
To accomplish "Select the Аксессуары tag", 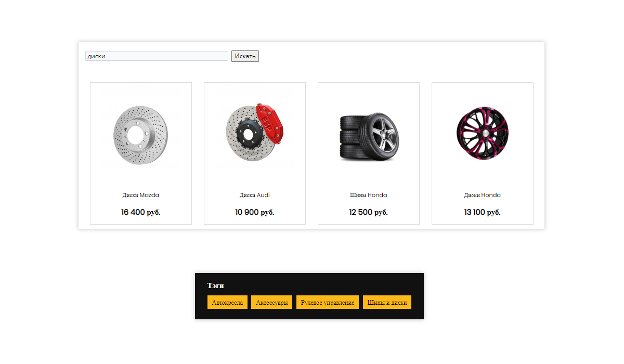I will 271,302.
